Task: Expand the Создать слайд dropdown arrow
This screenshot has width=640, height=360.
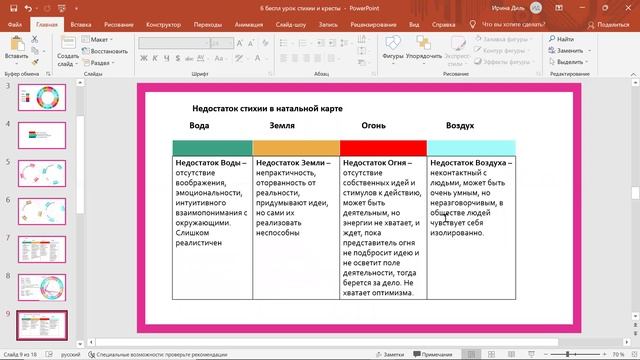Action: [x=77, y=64]
